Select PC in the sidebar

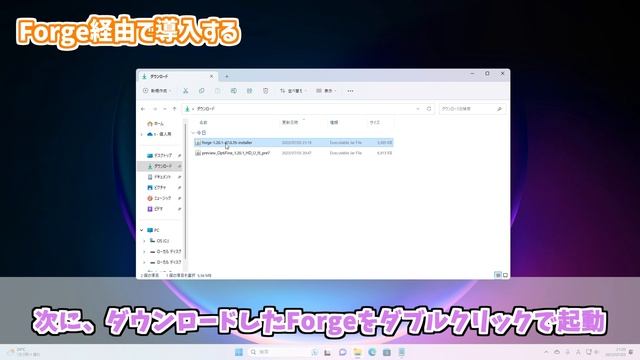(x=154, y=230)
